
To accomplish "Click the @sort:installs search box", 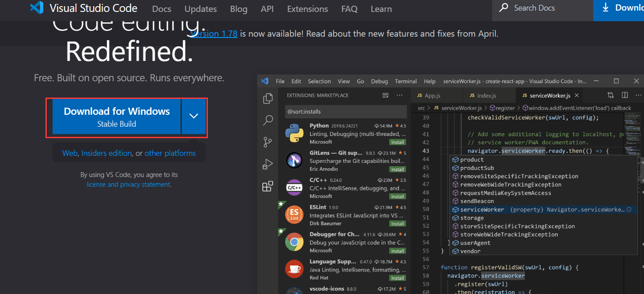I will click(x=345, y=112).
